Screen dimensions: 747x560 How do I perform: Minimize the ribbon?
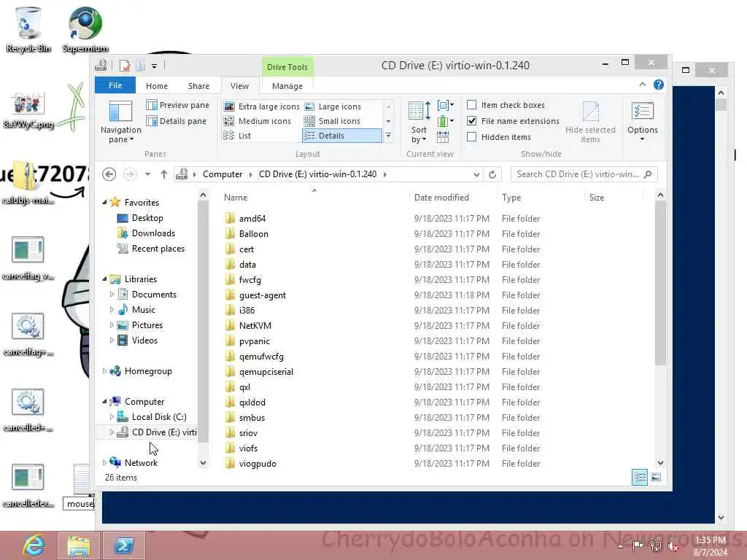[642, 85]
